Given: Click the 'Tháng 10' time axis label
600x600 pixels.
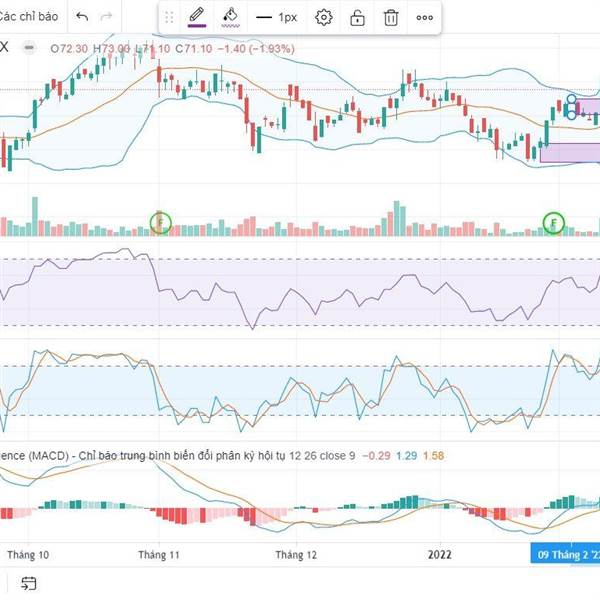Looking at the screenshot, I should 28,554.
